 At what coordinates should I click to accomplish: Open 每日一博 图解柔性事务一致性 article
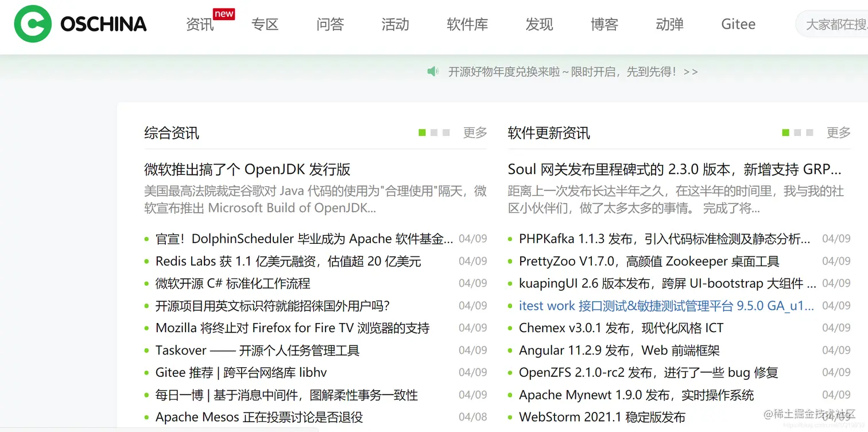coord(287,395)
